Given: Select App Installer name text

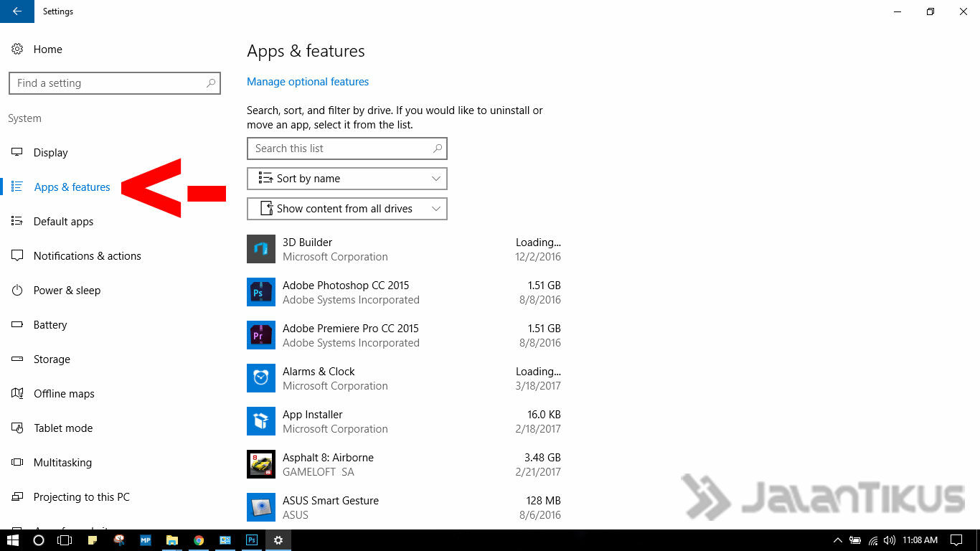Looking at the screenshot, I should [313, 415].
